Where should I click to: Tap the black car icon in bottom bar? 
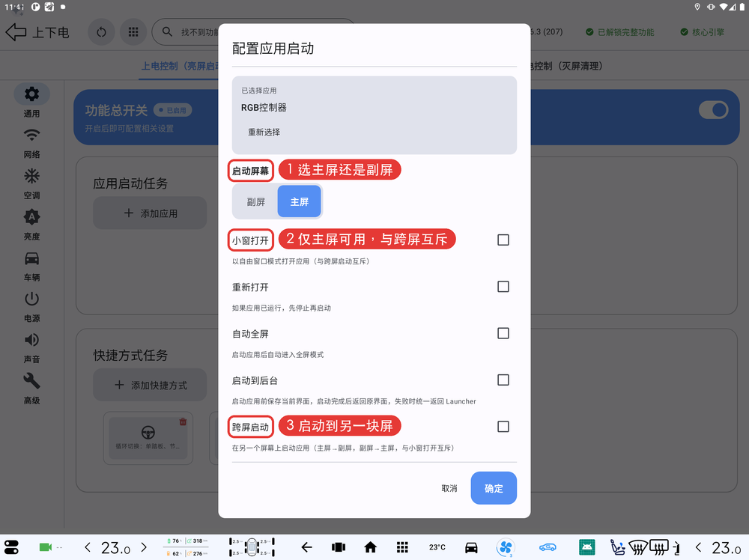click(471, 547)
